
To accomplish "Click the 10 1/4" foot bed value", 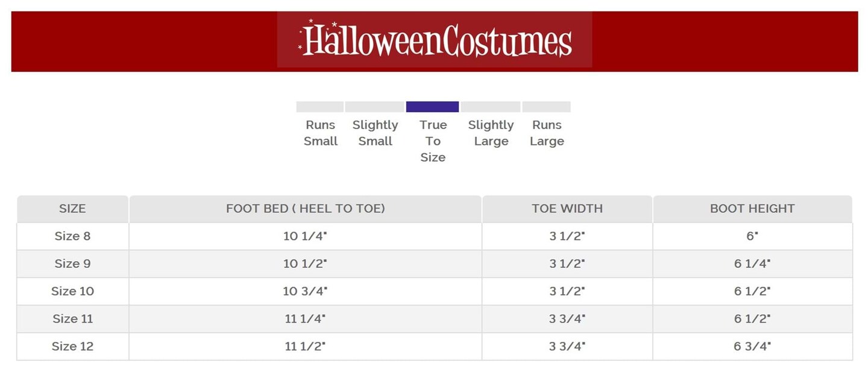I will (x=305, y=236).
